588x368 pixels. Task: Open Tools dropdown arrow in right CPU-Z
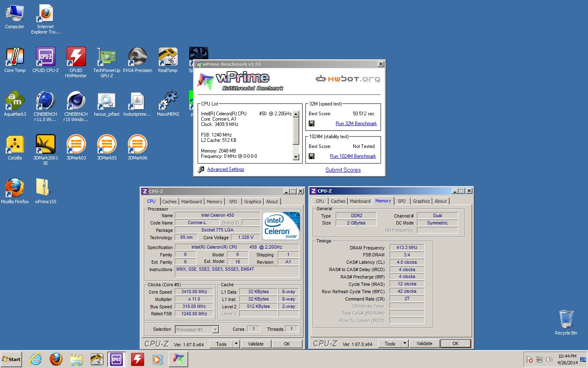point(405,343)
